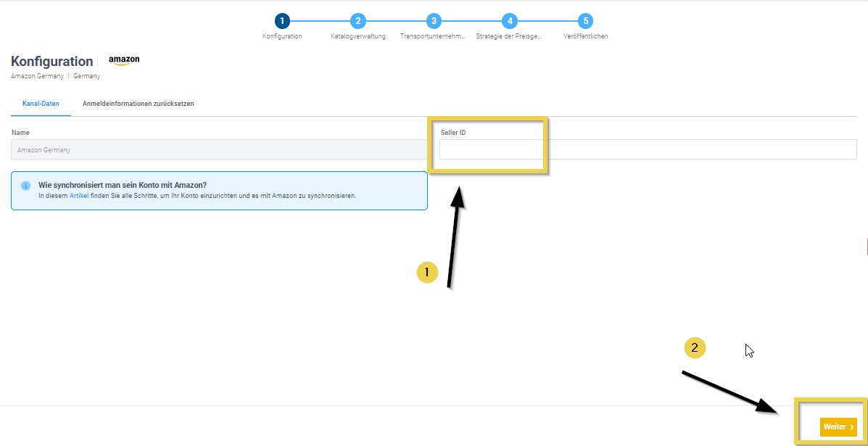This screenshot has height=446, width=868.
Task: Click the Strategie der Preisge... step label
Action: pos(509,36)
